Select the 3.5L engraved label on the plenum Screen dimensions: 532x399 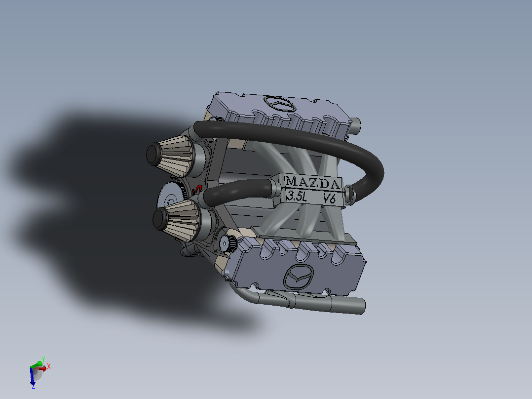point(297,196)
